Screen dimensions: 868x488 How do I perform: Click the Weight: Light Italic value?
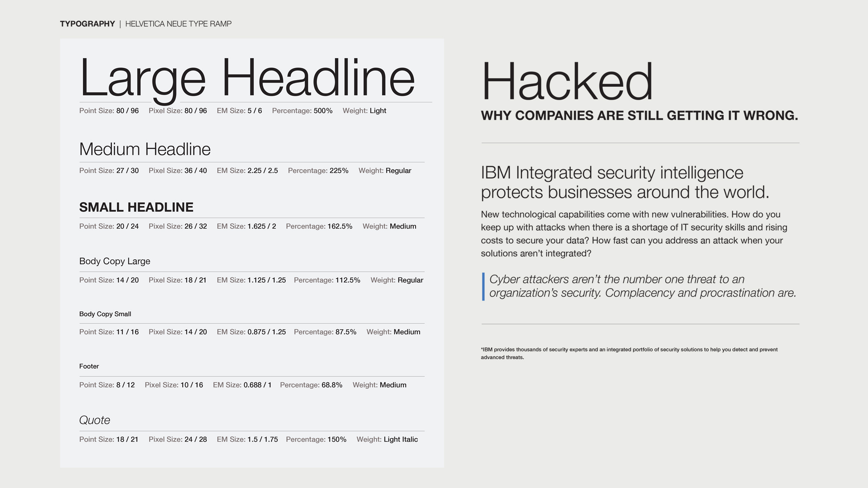(401, 439)
